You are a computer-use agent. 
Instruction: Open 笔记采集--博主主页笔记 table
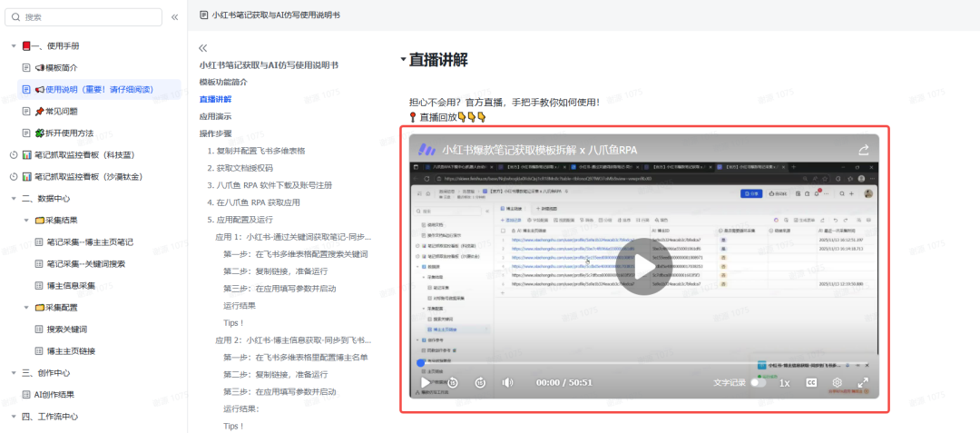(89, 241)
